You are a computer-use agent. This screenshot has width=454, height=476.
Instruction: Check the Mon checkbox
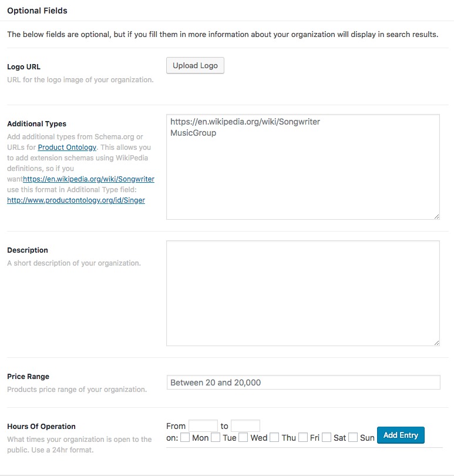pyautogui.click(x=185, y=437)
